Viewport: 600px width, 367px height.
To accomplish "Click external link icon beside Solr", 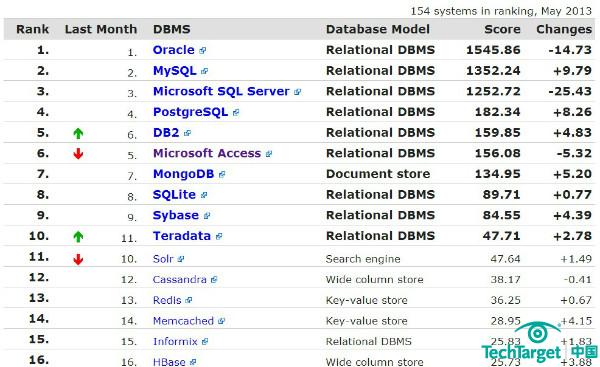I will 181,259.
